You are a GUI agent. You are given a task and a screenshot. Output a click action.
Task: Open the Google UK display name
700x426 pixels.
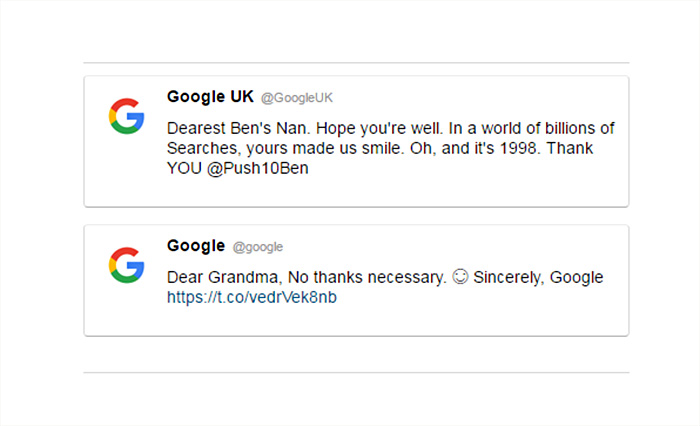click(x=210, y=96)
